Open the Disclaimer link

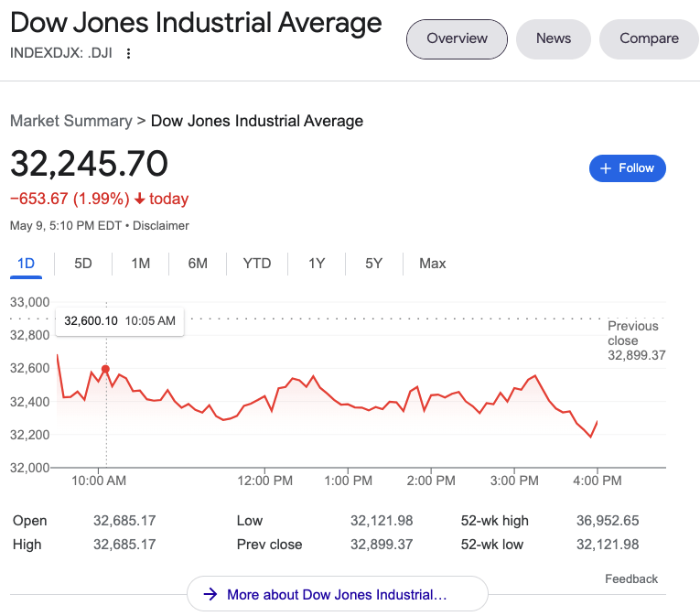click(160, 225)
